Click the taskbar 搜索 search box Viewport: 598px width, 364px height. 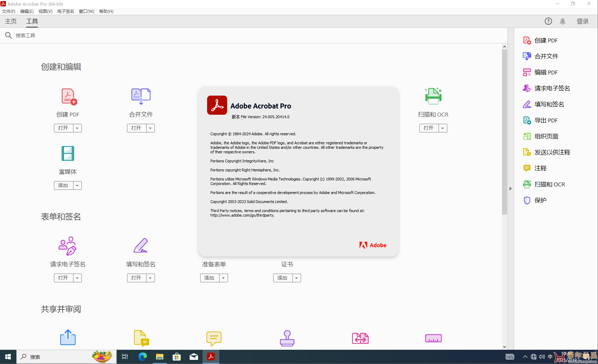(66, 357)
